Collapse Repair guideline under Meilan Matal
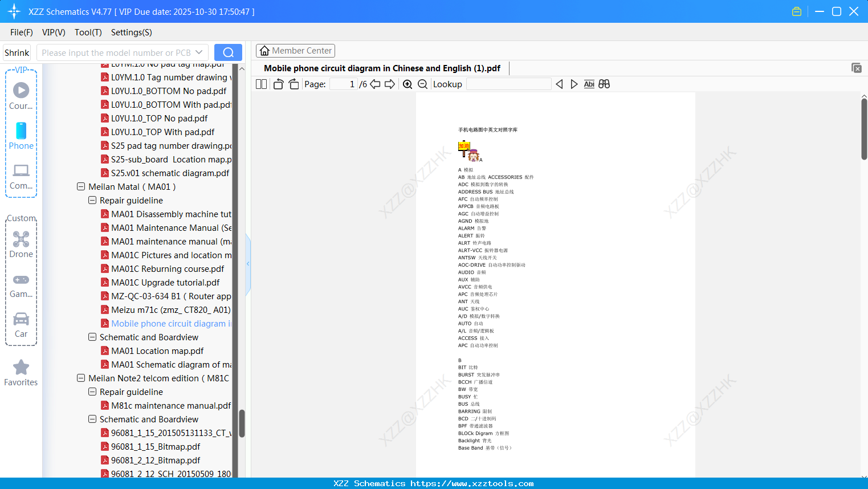The image size is (868, 489). [92, 200]
